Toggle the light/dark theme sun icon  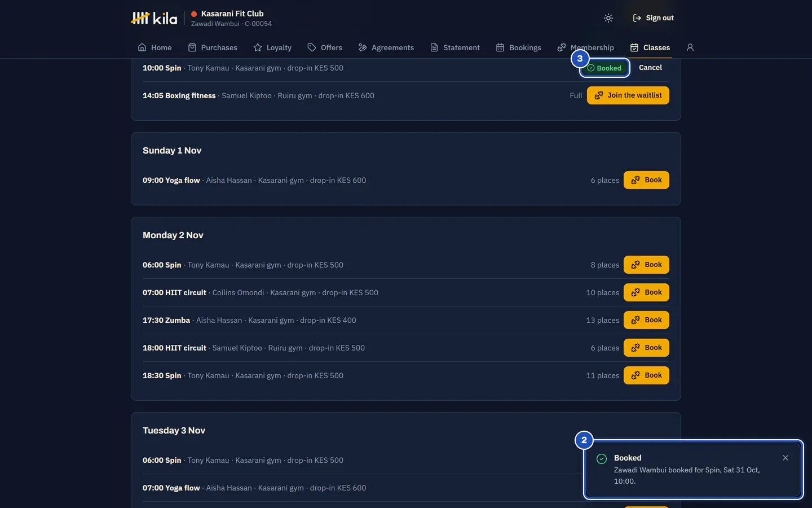(x=608, y=18)
